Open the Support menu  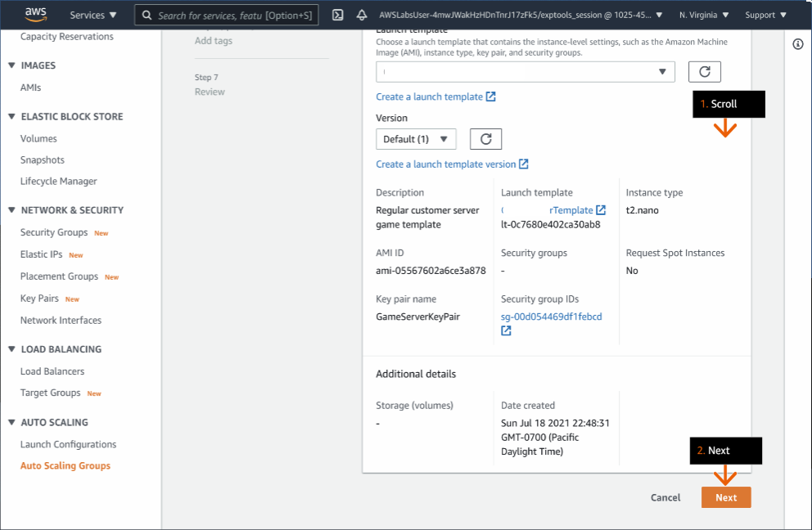pyautogui.click(x=763, y=14)
